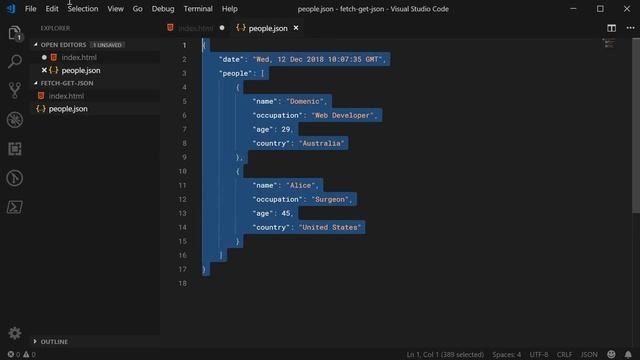
Task: Open the Explorer view in activity bar
Action: [x=15, y=33]
